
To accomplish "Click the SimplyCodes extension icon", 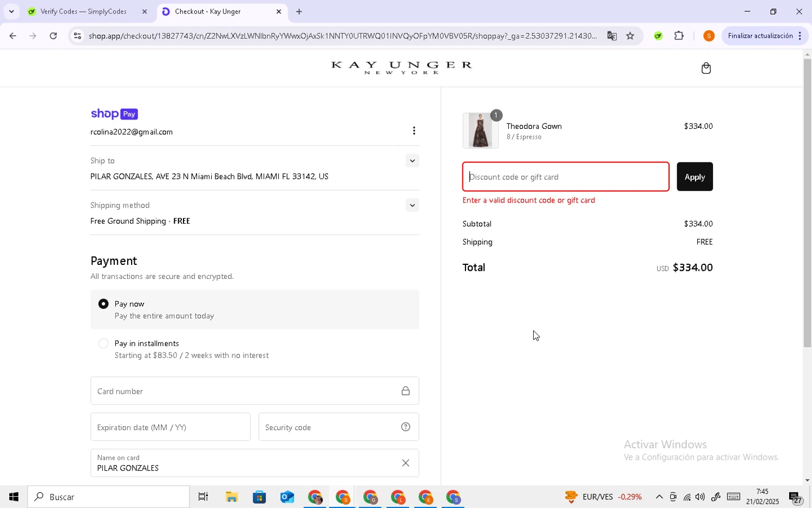I will point(658,36).
